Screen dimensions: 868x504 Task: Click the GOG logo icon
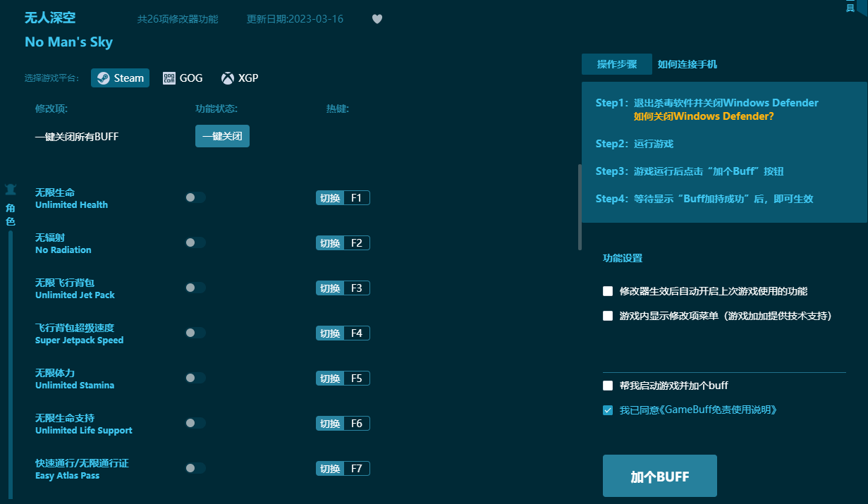coord(169,78)
